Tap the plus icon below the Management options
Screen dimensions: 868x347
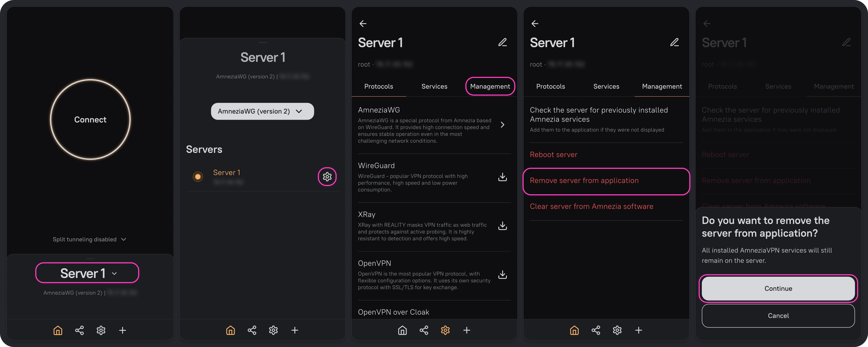pyautogui.click(x=639, y=330)
